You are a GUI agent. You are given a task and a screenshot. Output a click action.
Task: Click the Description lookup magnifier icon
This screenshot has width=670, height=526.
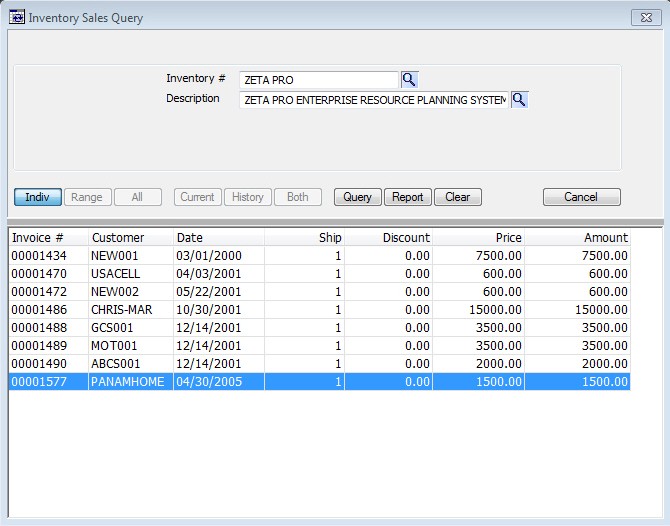(519, 100)
